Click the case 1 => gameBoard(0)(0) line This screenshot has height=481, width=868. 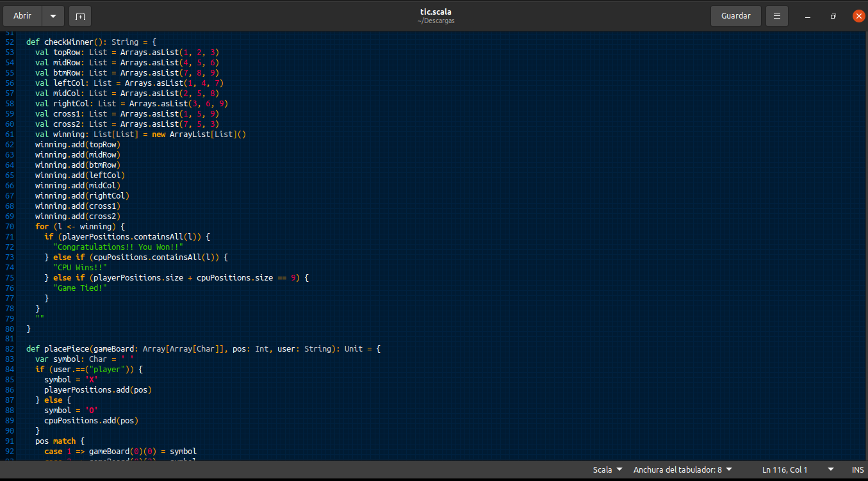[x=120, y=452]
